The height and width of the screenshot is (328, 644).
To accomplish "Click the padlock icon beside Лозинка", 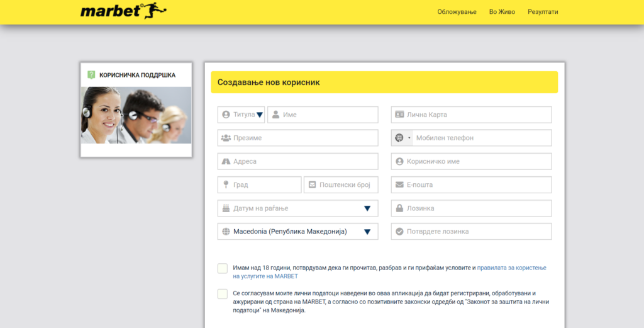I will point(399,208).
